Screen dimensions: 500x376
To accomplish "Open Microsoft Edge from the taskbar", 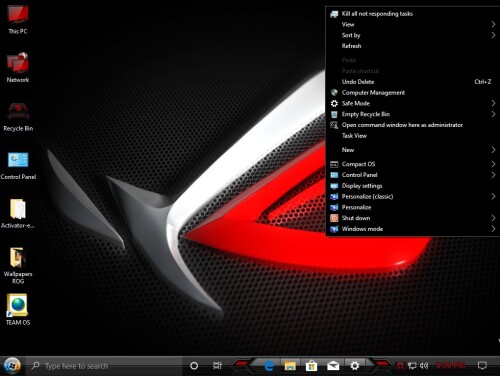I will tap(269, 366).
